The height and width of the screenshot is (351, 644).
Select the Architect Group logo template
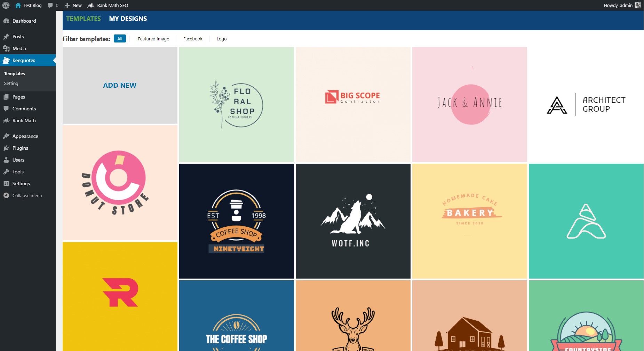pos(586,104)
